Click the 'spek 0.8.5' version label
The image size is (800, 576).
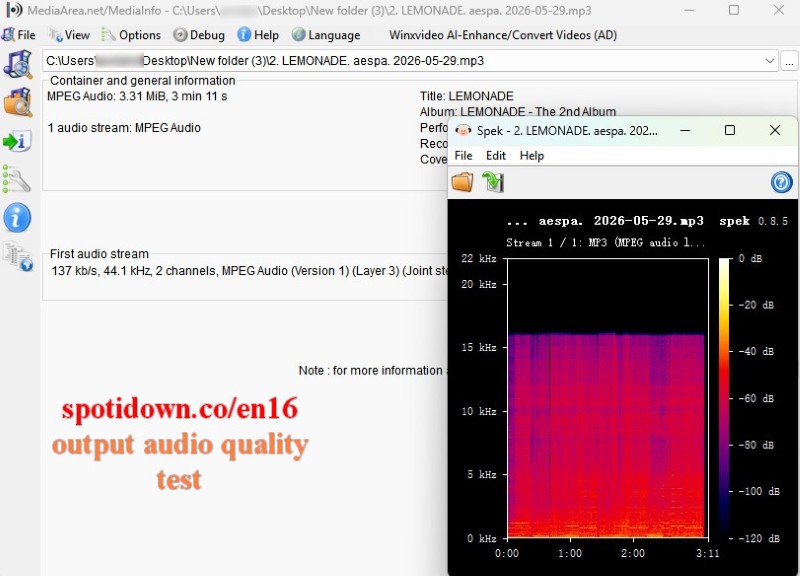[x=754, y=221]
